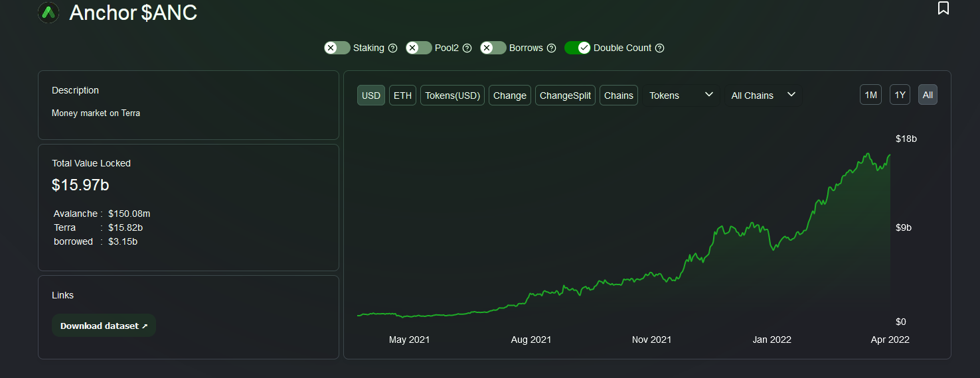Screen dimensions: 980x378
Task: Click the Avalanche $150.08m value
Action: (129, 214)
